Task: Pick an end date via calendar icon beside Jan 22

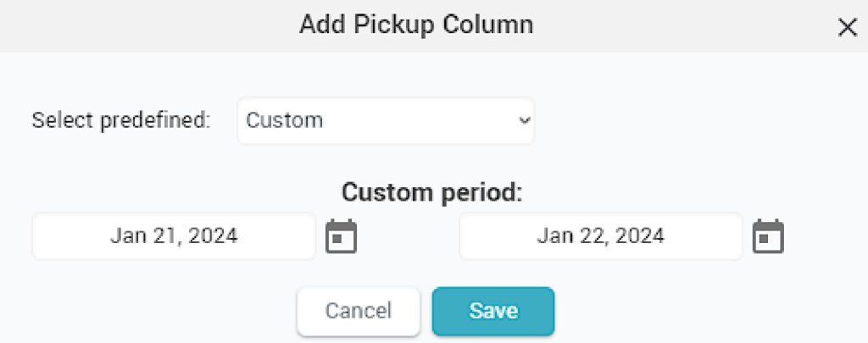Action: (768, 236)
